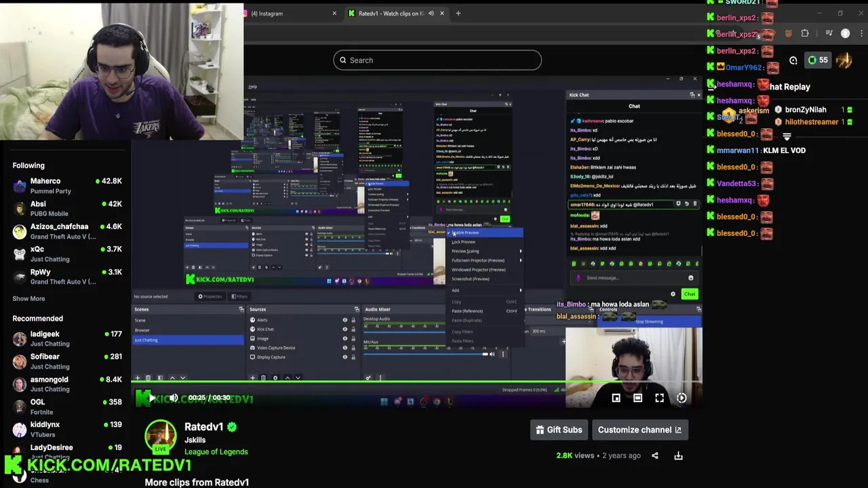The image size is (868, 488).
Task: Open source properties gear in Sources toolbar
Action: 275,378
